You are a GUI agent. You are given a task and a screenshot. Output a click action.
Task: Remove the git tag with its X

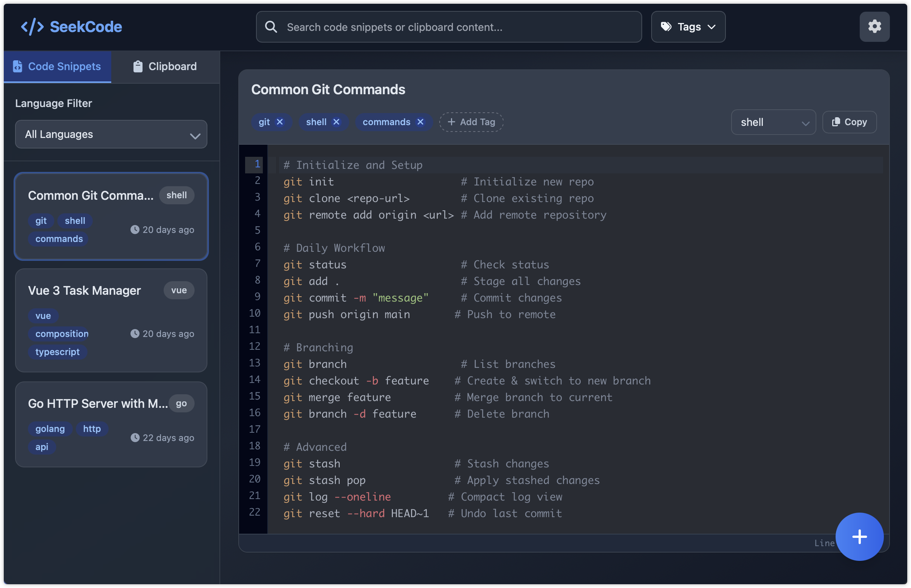click(280, 122)
